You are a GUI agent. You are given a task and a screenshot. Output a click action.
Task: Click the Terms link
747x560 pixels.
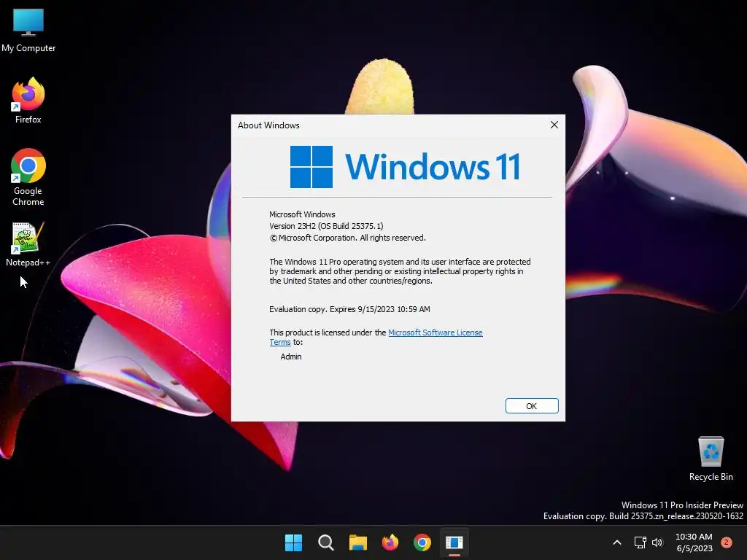click(280, 342)
